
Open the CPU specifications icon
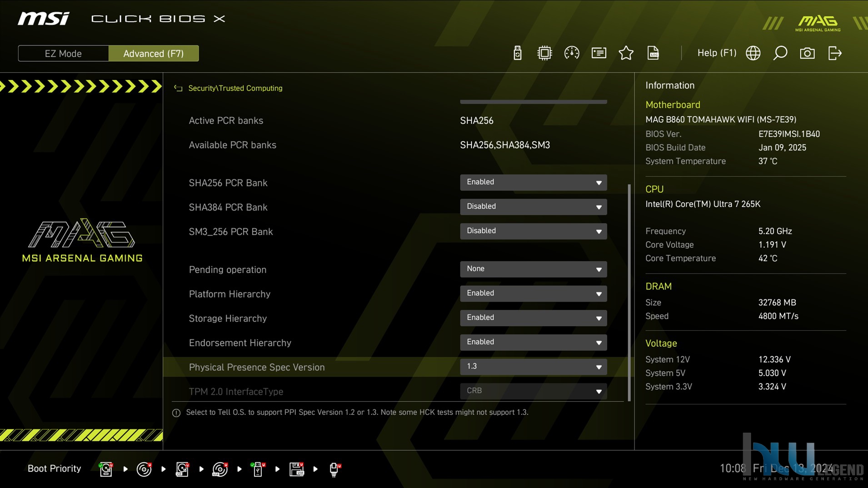click(x=544, y=53)
